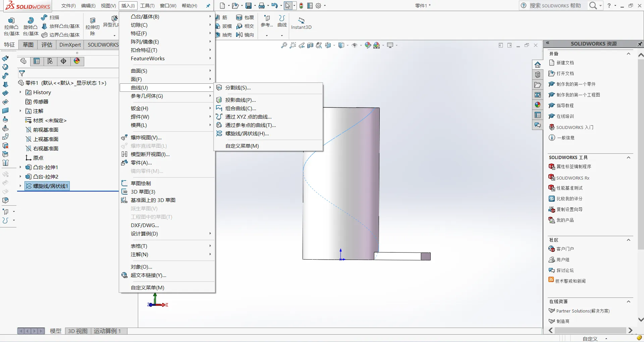Click the Extruded Boss/Base (拉伸凸台/基体) tool
The height and width of the screenshot is (342, 644).
11,26
